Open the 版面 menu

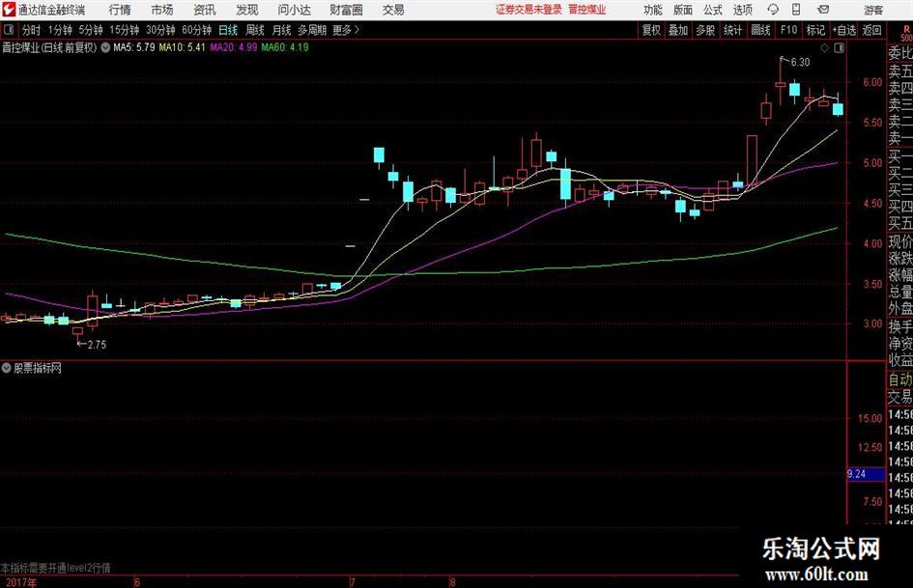point(683,10)
